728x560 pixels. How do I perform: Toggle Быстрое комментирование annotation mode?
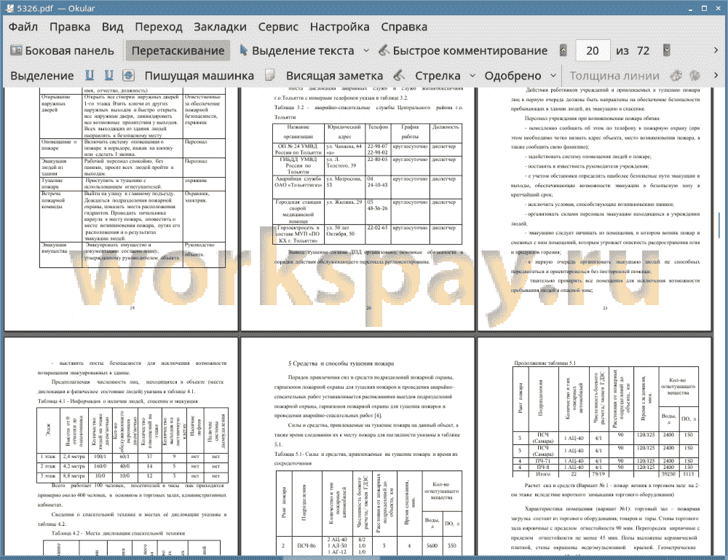(463, 51)
